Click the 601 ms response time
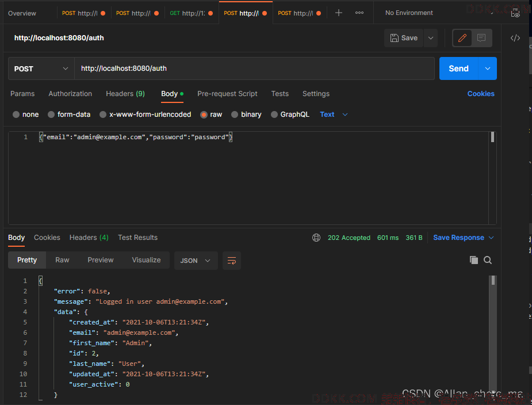 (388, 238)
